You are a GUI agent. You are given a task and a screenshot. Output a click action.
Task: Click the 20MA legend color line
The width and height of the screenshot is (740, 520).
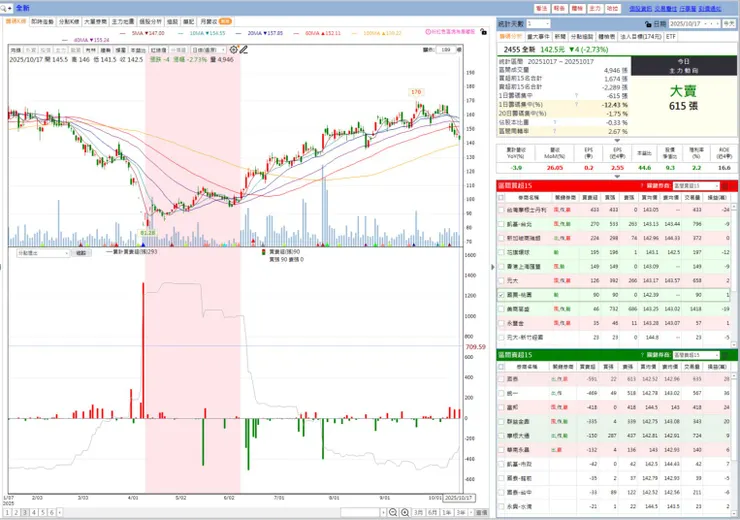[239, 34]
